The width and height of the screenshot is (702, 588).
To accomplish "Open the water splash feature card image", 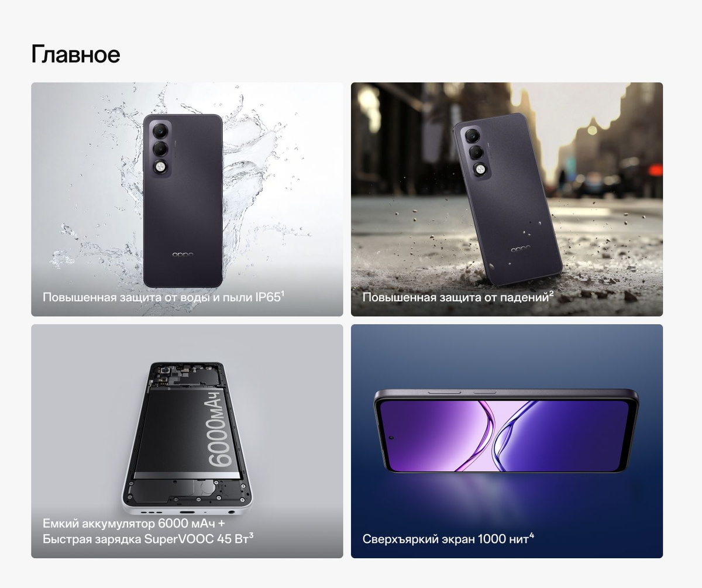I will pyautogui.click(x=187, y=199).
